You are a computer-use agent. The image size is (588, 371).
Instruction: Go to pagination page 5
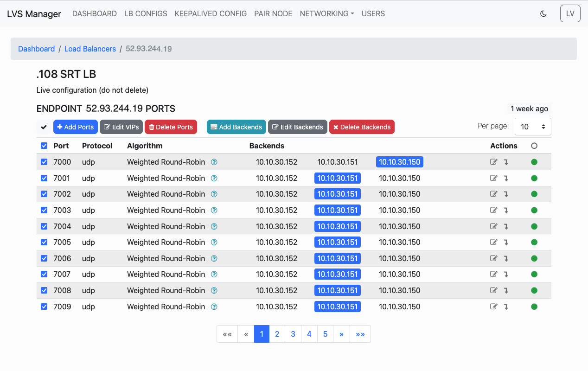(326, 334)
